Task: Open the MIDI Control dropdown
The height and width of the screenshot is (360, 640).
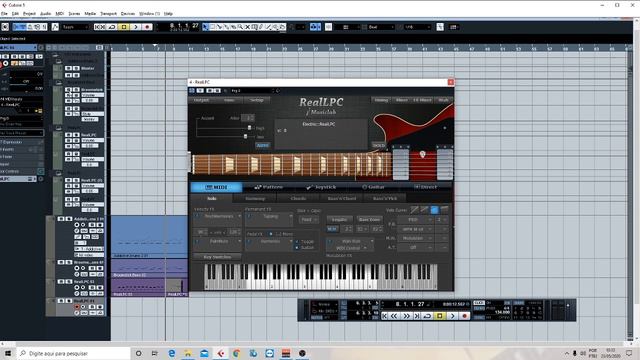Action: (x=350, y=248)
